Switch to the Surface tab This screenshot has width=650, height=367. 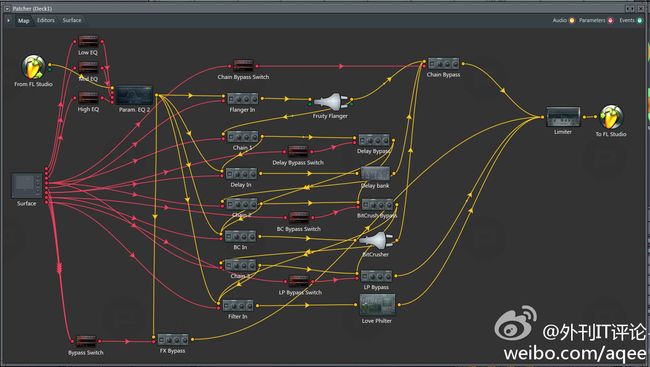pos(72,20)
